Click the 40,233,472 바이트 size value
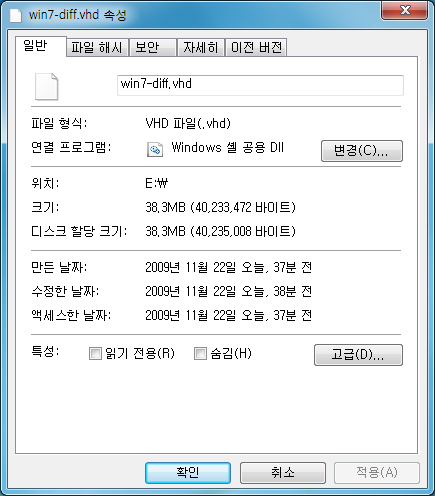This screenshot has width=435, height=496. tap(243, 208)
